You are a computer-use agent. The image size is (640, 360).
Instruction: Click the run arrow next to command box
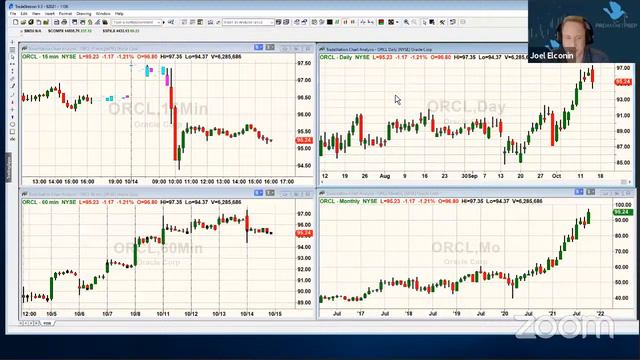[164, 22]
